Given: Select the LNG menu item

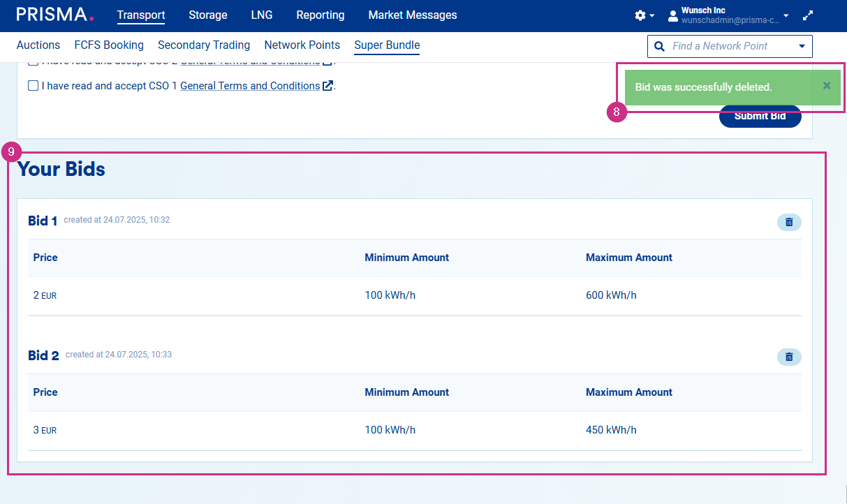Looking at the screenshot, I should pyautogui.click(x=262, y=15).
